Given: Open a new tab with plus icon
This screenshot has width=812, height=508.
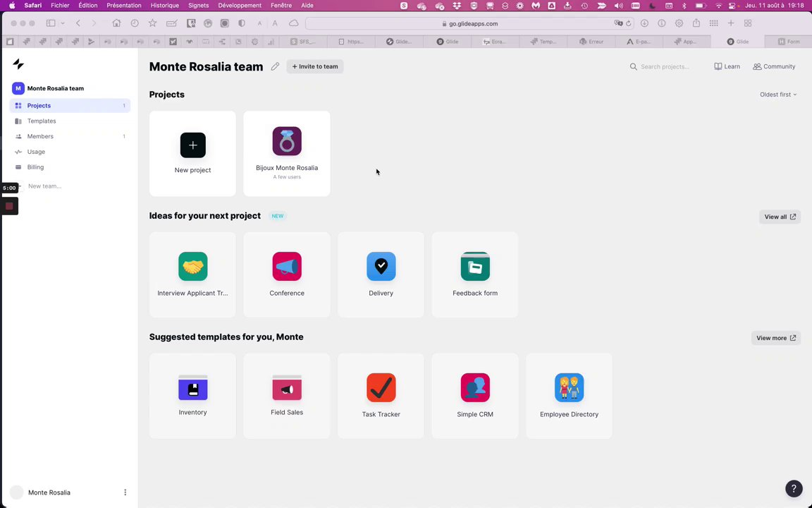Looking at the screenshot, I should click(731, 23).
